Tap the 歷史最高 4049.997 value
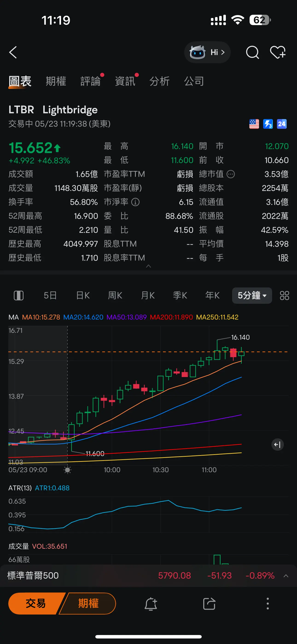The image size is (297, 644). click(81, 244)
